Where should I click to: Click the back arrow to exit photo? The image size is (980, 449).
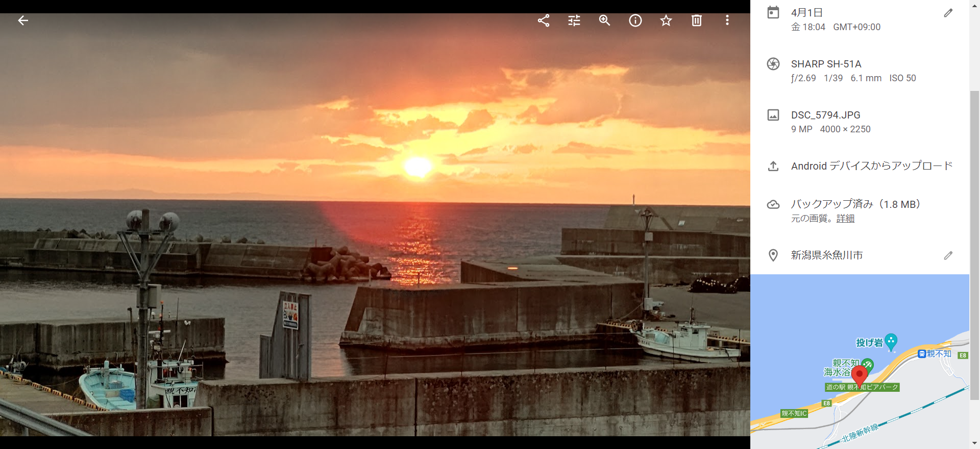(x=23, y=20)
